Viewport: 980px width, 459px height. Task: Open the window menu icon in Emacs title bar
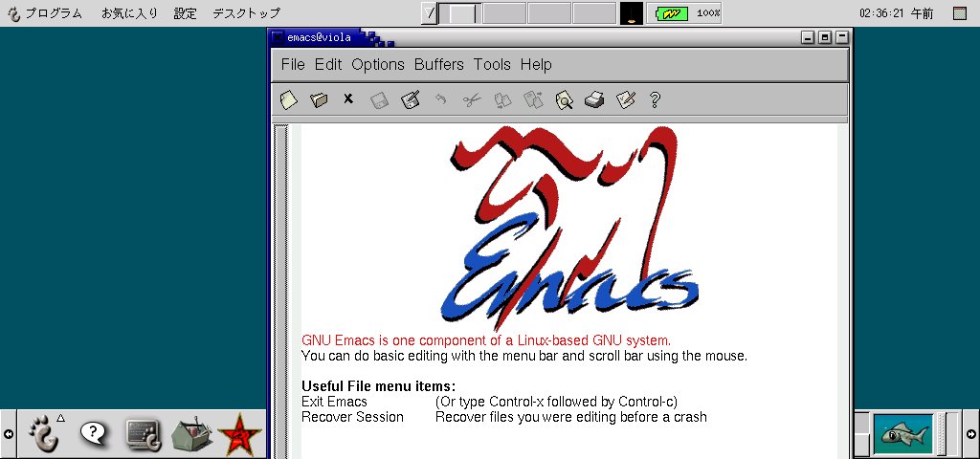[x=278, y=37]
